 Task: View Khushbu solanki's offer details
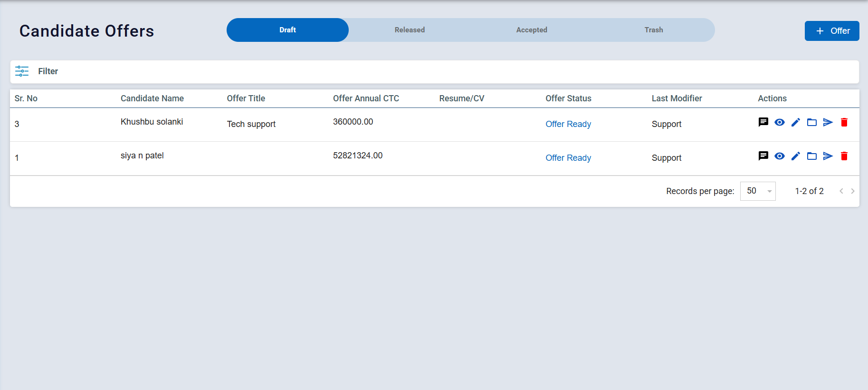click(x=779, y=122)
